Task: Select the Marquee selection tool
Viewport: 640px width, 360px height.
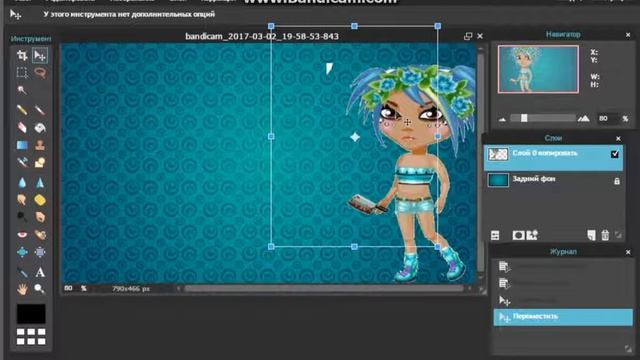Action: click(22, 73)
